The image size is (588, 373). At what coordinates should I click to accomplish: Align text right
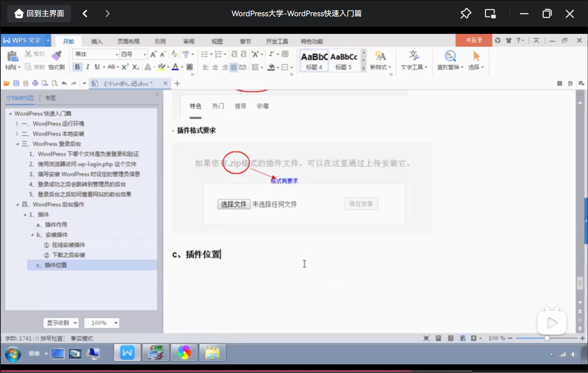[x=224, y=67]
